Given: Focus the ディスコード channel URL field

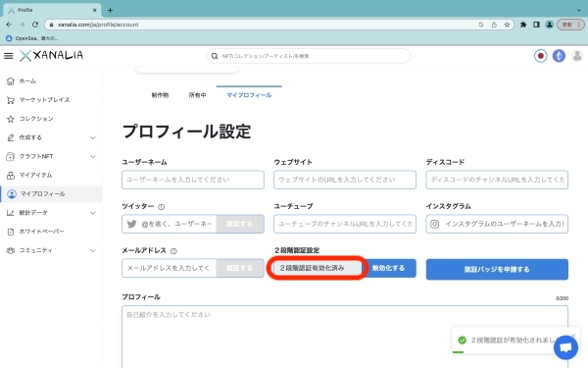Looking at the screenshot, I should pos(497,180).
